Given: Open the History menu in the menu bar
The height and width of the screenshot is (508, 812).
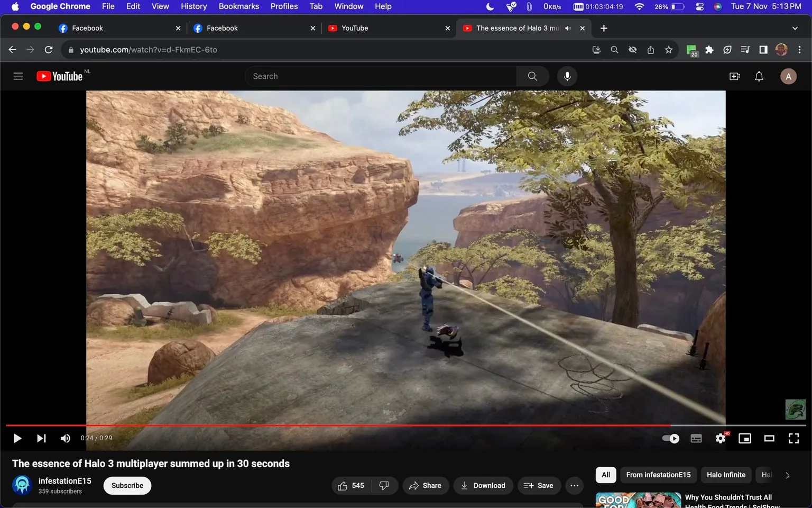Looking at the screenshot, I should pyautogui.click(x=193, y=6).
